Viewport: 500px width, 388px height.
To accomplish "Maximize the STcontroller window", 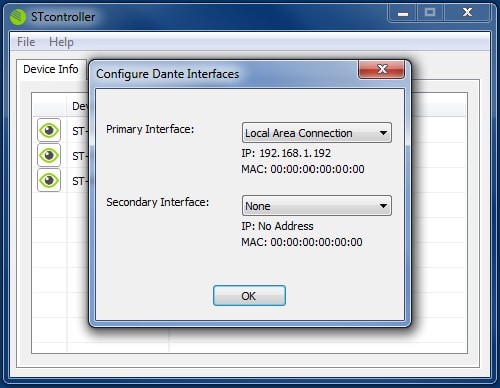I will click(430, 13).
